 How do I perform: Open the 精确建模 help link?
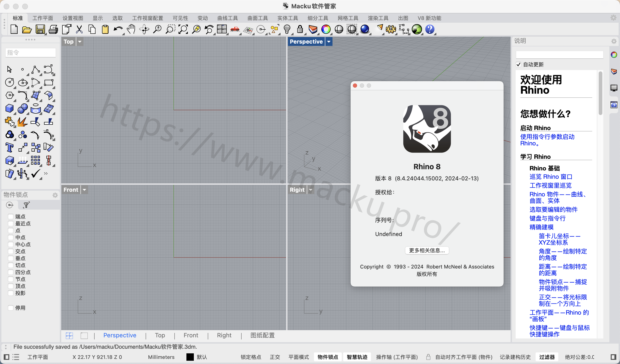(x=542, y=227)
